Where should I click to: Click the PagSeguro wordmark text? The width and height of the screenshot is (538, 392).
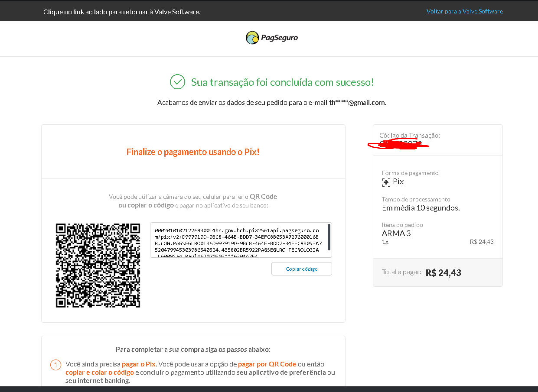[x=280, y=38]
